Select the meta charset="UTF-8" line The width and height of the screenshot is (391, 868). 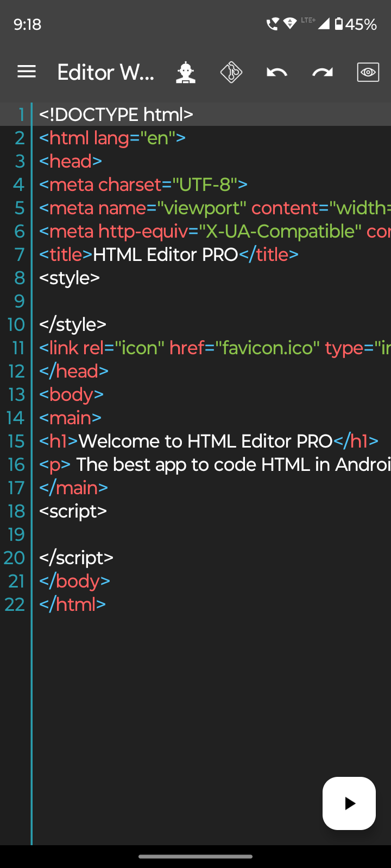[143, 184]
